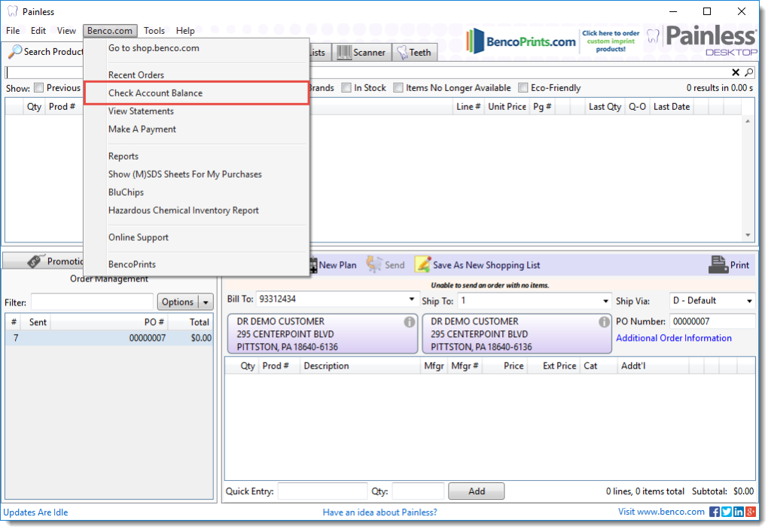The width and height of the screenshot is (771, 532).
Task: Toggle the Previous checkbox
Action: click(x=39, y=87)
